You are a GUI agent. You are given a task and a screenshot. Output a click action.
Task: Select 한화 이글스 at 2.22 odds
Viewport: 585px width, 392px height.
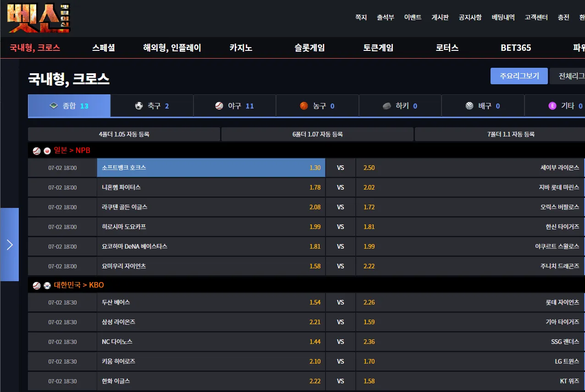pyautogui.click(x=211, y=381)
